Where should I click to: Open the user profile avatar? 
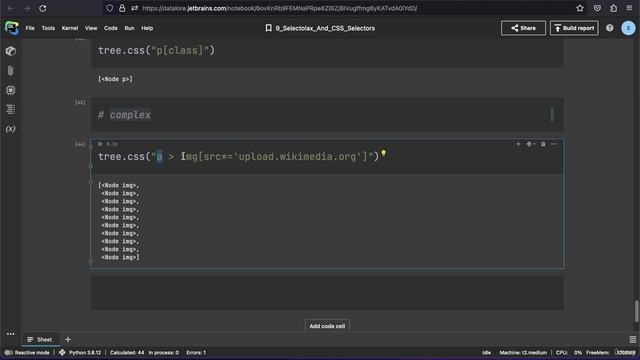pos(628,28)
